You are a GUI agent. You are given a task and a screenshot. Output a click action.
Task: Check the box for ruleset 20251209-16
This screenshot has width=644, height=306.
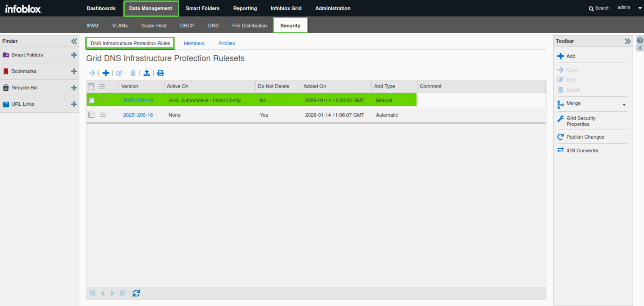[92, 115]
